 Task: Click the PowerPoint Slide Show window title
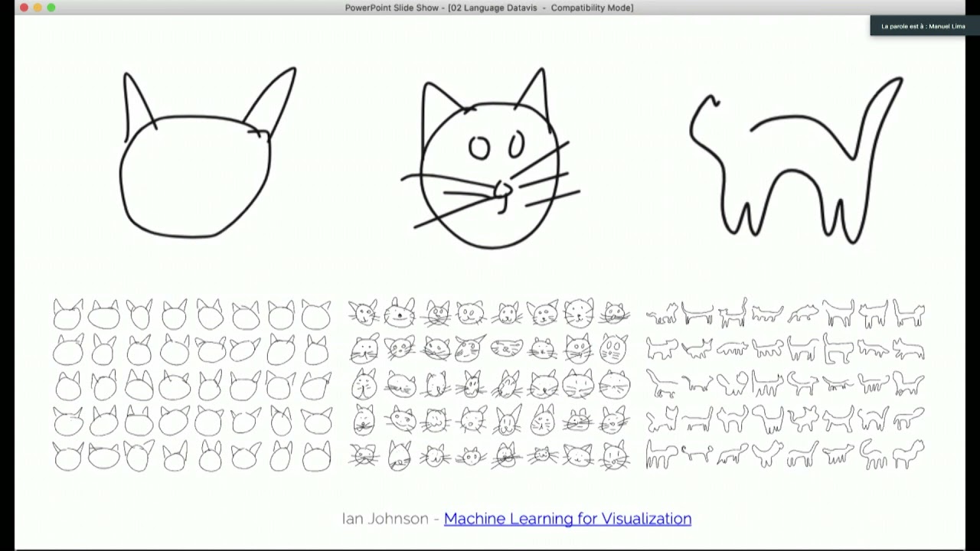489,8
